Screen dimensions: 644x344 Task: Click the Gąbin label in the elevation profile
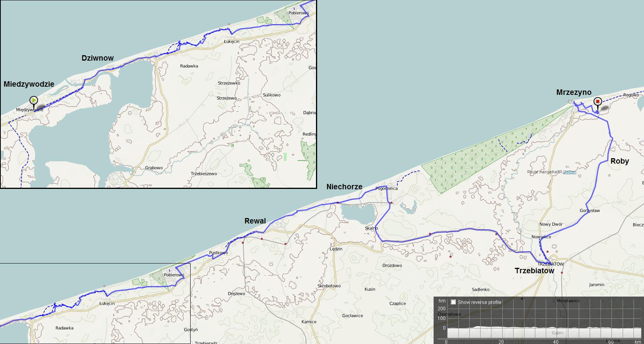tap(557, 333)
